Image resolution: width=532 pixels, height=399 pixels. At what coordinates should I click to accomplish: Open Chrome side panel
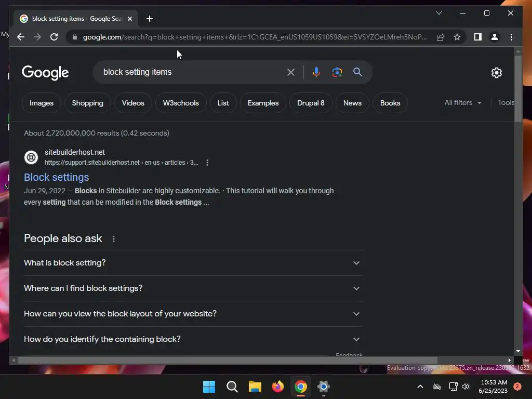[x=478, y=37]
